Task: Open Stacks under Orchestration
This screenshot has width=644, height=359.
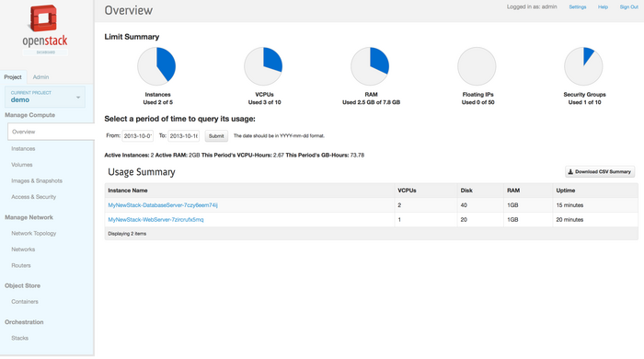Action: (x=19, y=338)
